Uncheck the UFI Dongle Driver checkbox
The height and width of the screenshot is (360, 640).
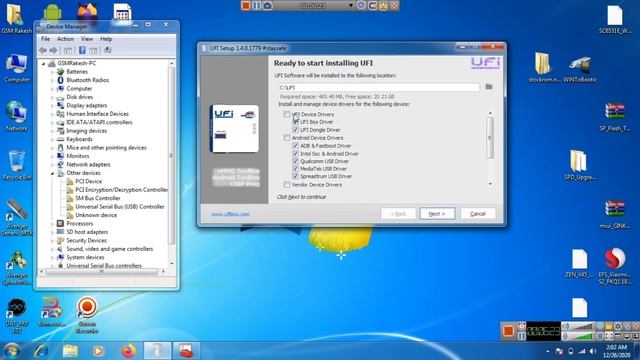pyautogui.click(x=296, y=130)
